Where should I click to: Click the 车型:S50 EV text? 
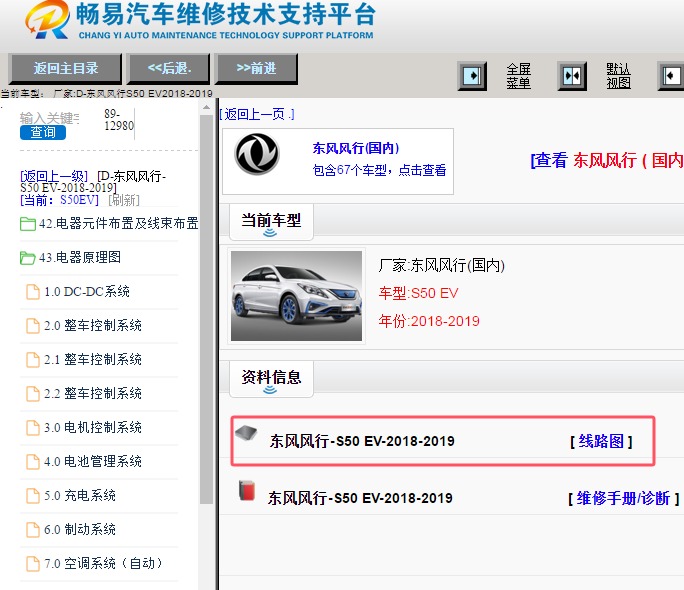click(x=418, y=293)
